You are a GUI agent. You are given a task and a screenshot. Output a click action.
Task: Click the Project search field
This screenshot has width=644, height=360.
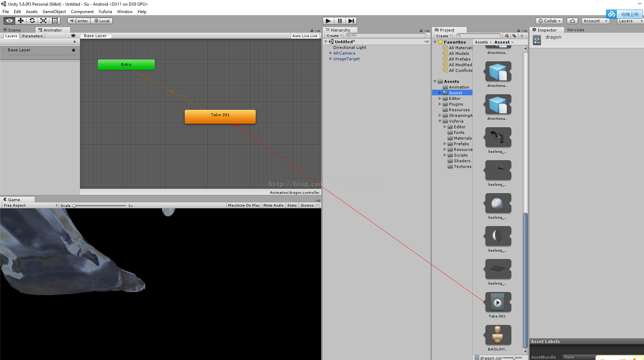pyautogui.click(x=479, y=36)
